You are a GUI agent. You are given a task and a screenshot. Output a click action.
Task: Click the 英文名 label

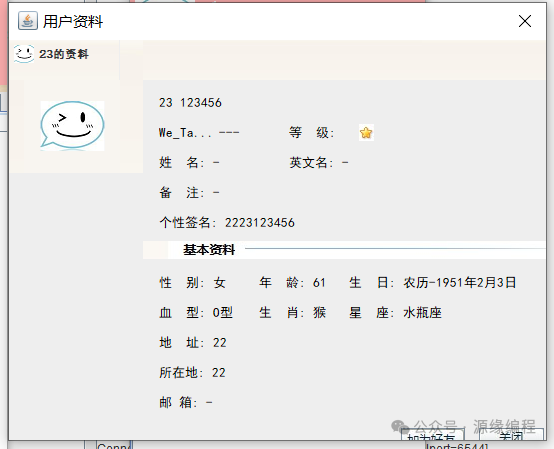coord(311,163)
